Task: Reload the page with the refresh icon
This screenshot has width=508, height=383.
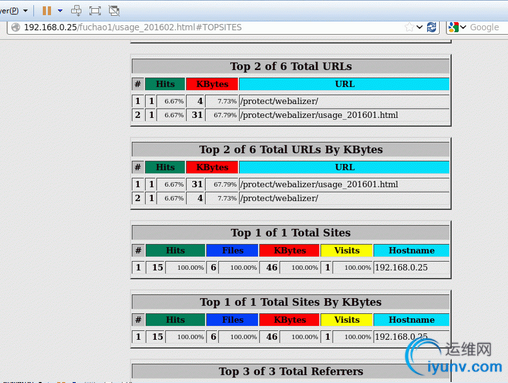Action: click(x=432, y=27)
